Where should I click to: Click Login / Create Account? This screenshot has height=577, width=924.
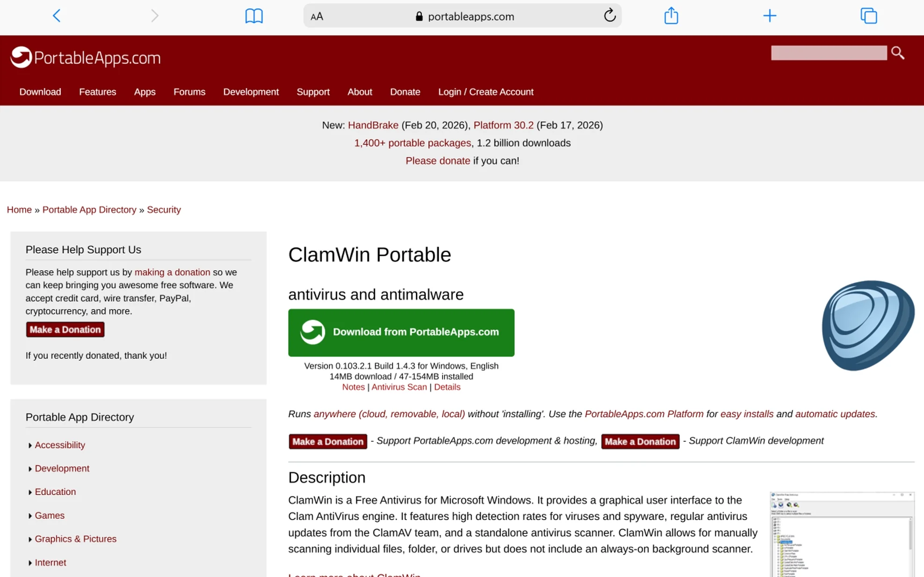(486, 92)
